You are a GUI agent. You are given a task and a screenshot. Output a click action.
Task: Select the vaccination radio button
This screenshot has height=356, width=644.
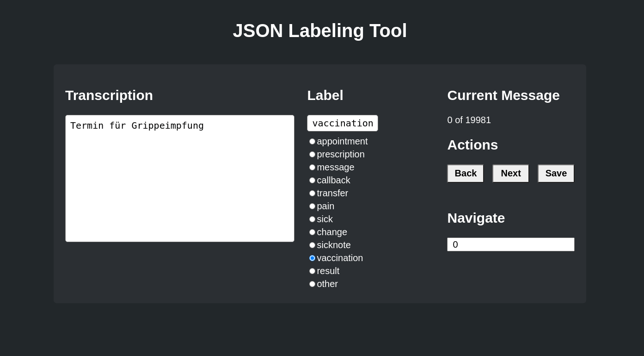coord(312,258)
